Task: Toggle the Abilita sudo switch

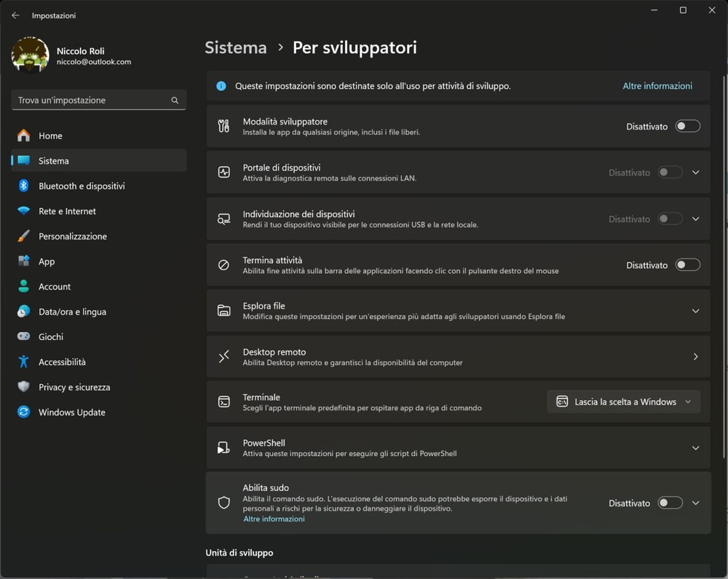Action: 670,503
